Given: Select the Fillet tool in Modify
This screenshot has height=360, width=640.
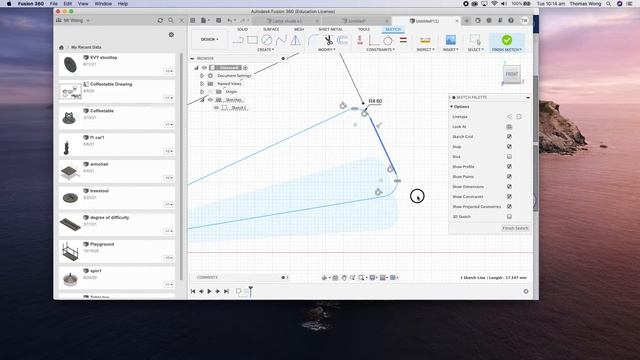Looking at the screenshot, I should point(313,40).
